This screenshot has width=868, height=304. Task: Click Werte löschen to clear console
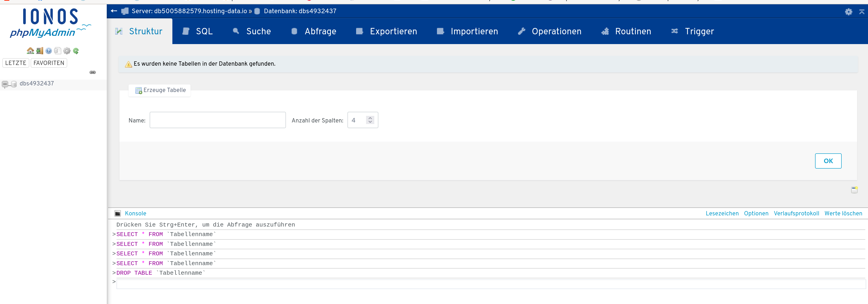(843, 213)
